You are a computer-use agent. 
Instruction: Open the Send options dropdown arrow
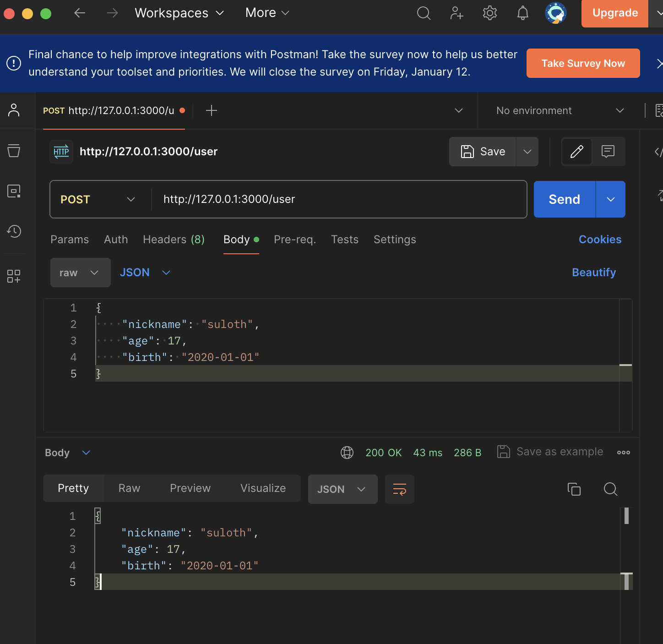[x=611, y=199]
